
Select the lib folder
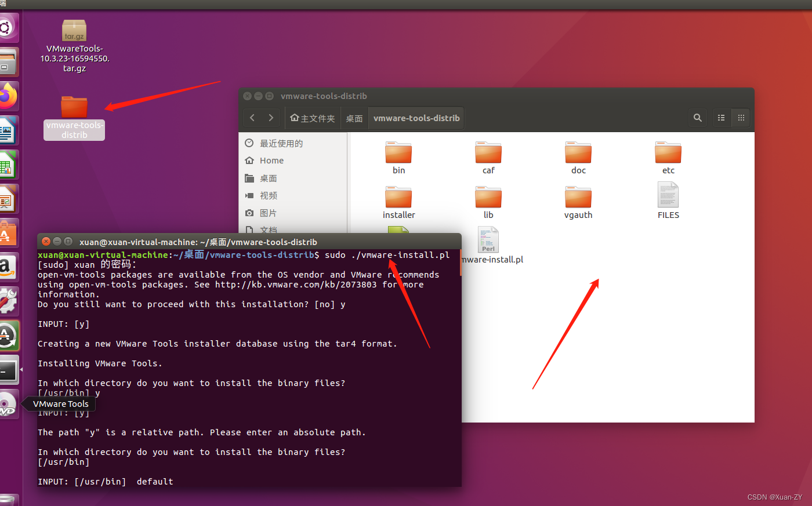point(488,202)
